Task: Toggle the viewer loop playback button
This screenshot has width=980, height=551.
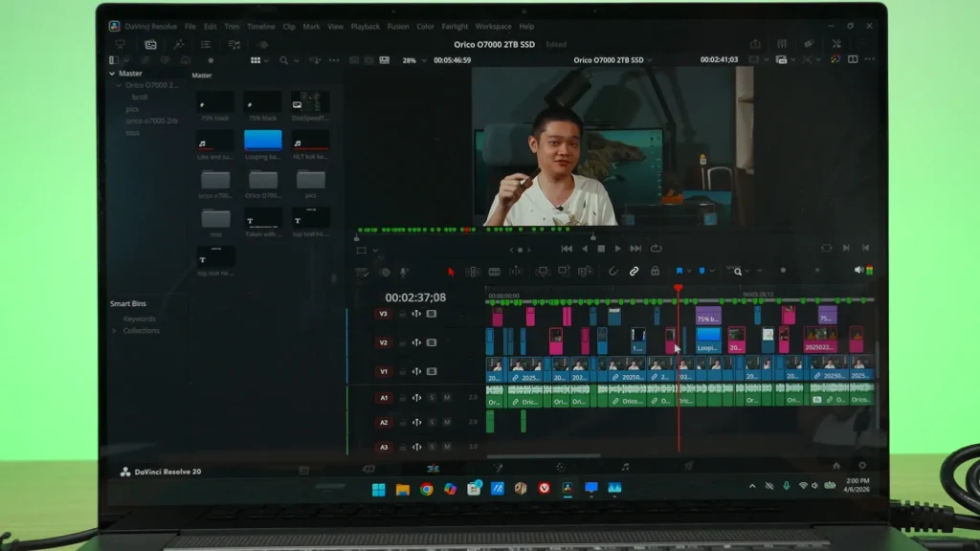Action: (x=657, y=248)
